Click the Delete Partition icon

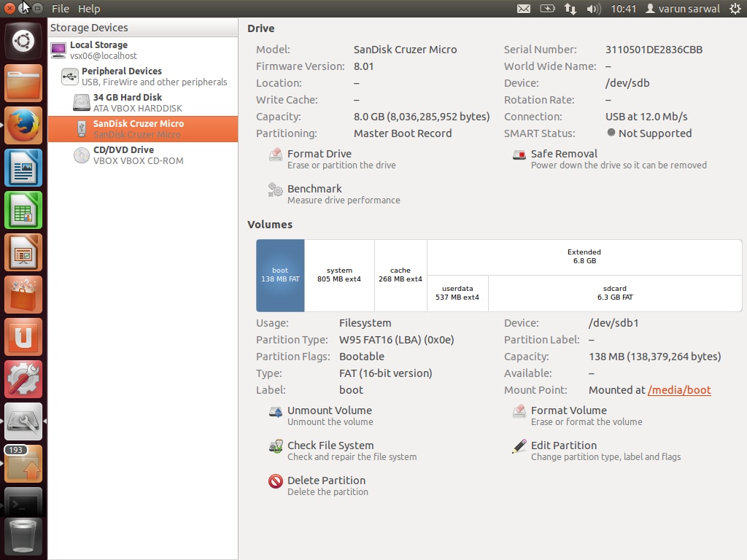pos(276,481)
